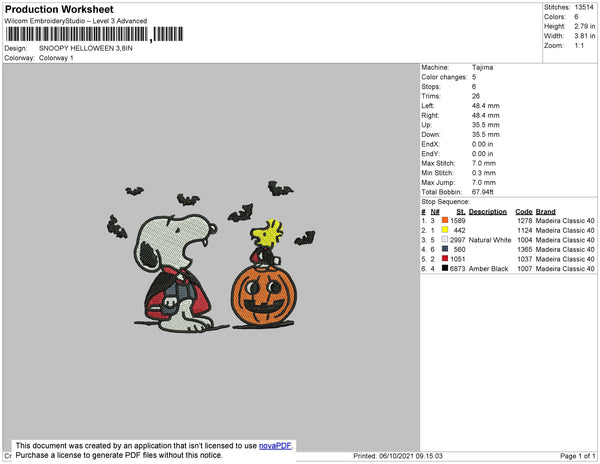Click the red color swatch in row 5
Viewport: 600px width, 464px height.
point(445,259)
